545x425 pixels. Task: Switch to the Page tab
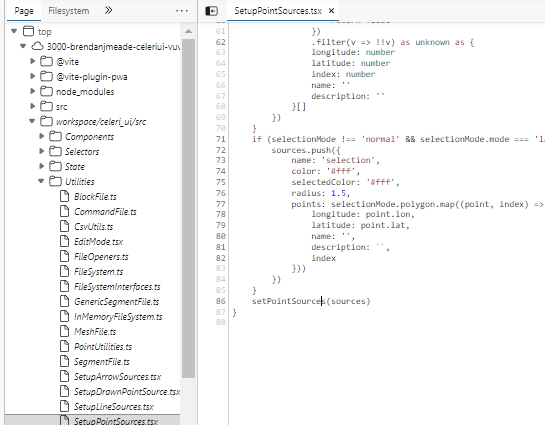24,11
